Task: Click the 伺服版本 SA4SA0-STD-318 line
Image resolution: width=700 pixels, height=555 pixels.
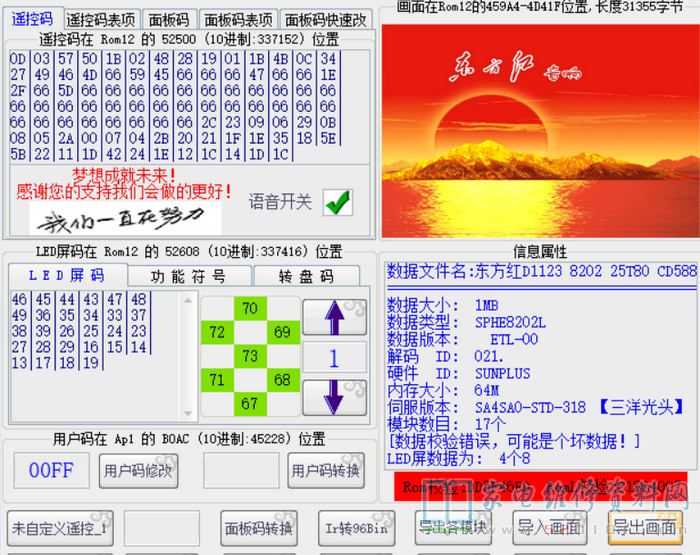Action: click(535, 407)
